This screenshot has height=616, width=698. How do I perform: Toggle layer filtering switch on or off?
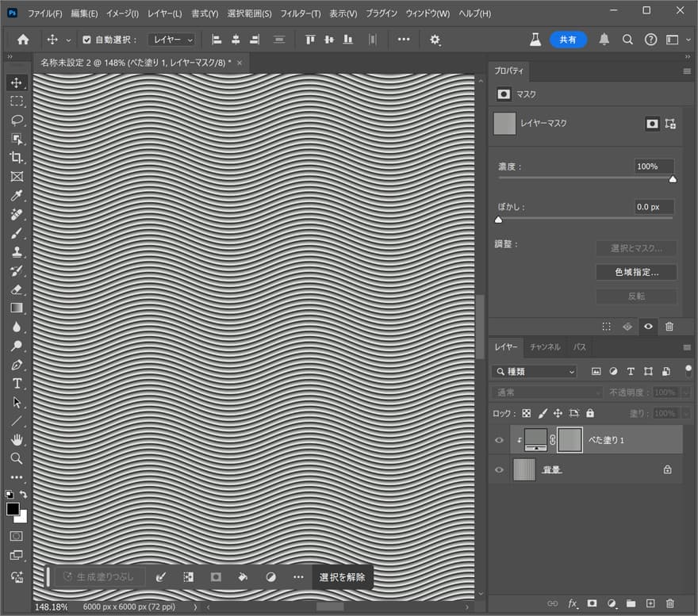(688, 371)
